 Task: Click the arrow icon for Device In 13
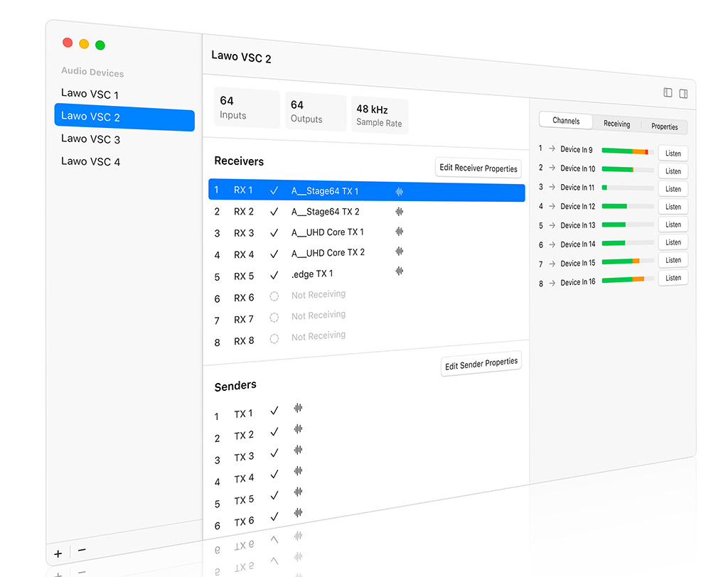click(x=552, y=225)
